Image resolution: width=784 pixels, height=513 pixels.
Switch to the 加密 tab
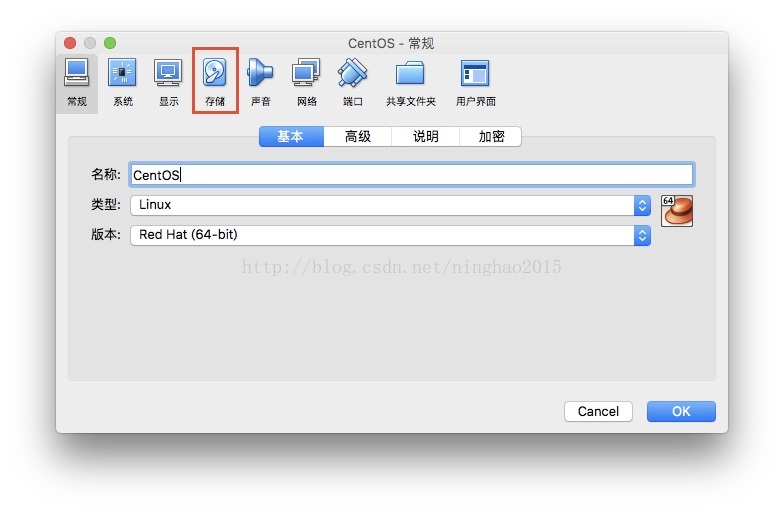[x=490, y=136]
